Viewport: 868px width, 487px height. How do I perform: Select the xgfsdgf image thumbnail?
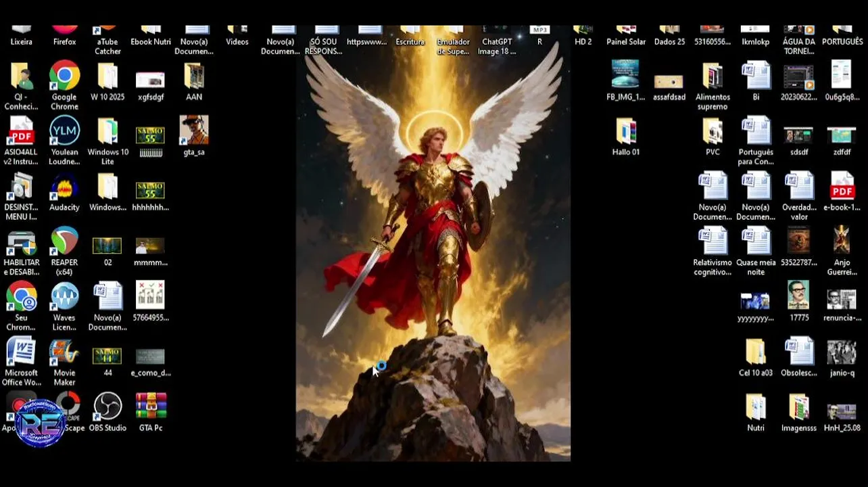point(151,80)
